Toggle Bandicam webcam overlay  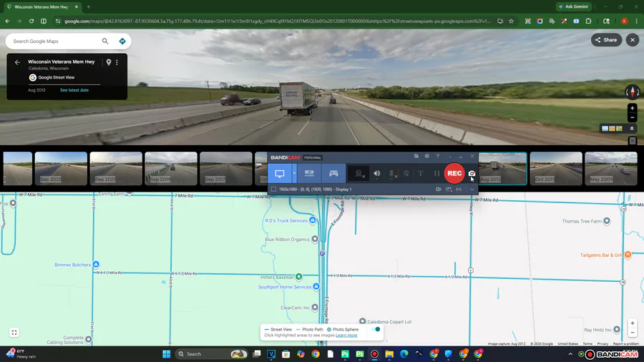(x=359, y=174)
